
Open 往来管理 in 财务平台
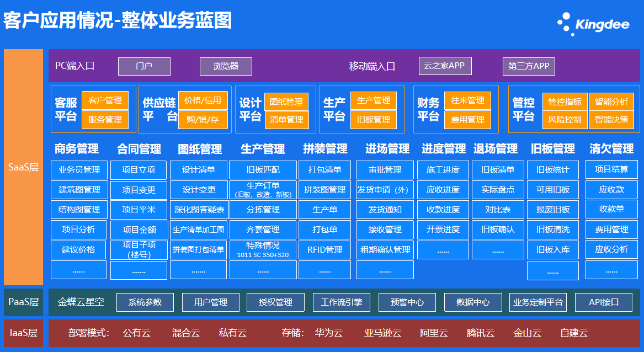pyautogui.click(x=467, y=100)
